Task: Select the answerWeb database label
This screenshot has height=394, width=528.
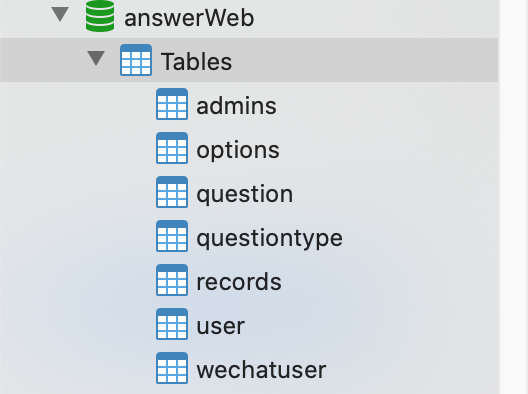Action: (189, 18)
